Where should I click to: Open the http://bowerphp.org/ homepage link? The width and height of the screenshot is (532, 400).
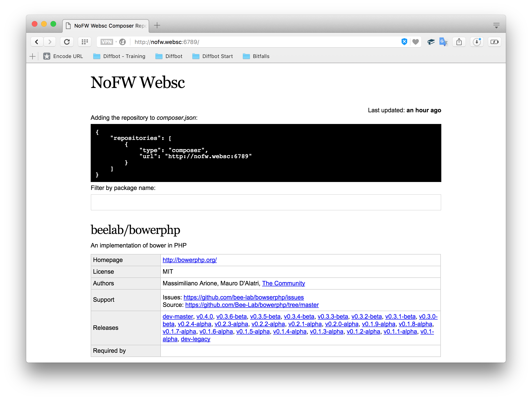pos(190,260)
